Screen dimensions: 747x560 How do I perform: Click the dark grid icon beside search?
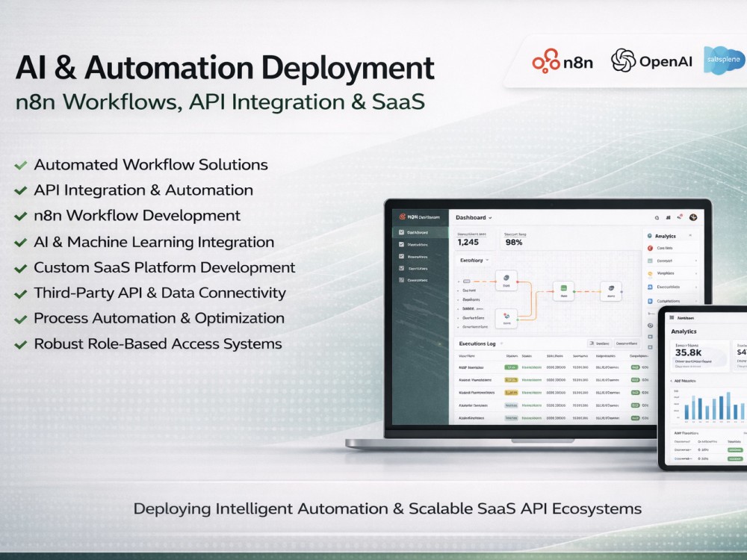[669, 217]
